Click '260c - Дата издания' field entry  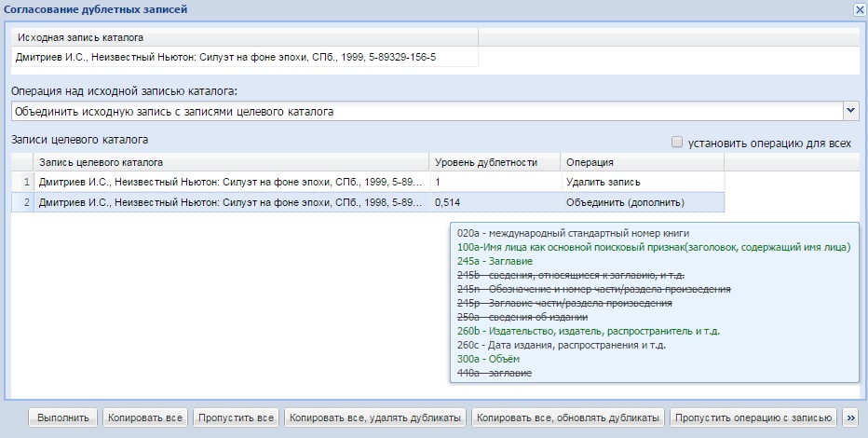[x=562, y=345]
